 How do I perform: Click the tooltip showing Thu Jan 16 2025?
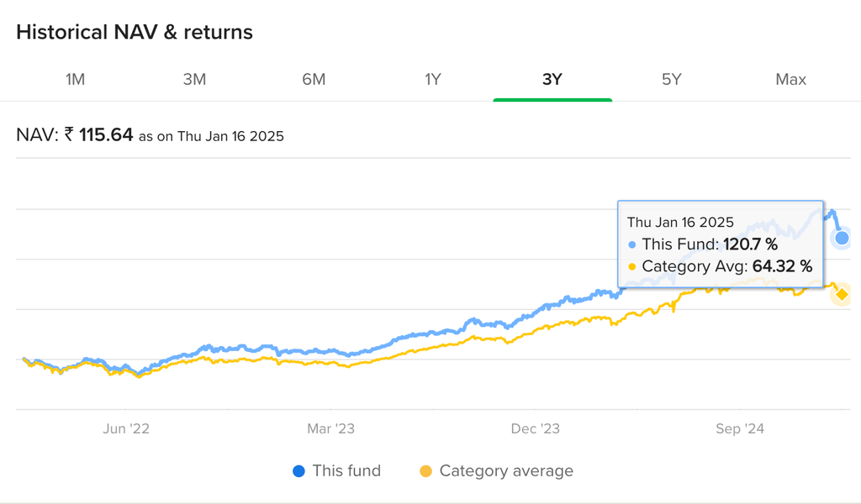(721, 244)
